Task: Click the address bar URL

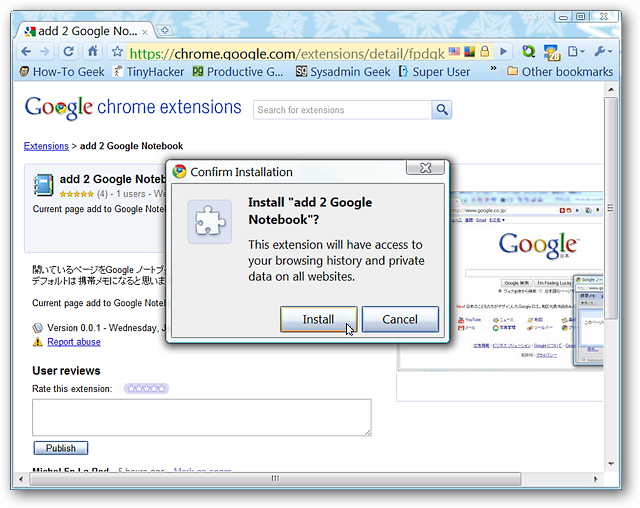Action: pyautogui.click(x=287, y=53)
